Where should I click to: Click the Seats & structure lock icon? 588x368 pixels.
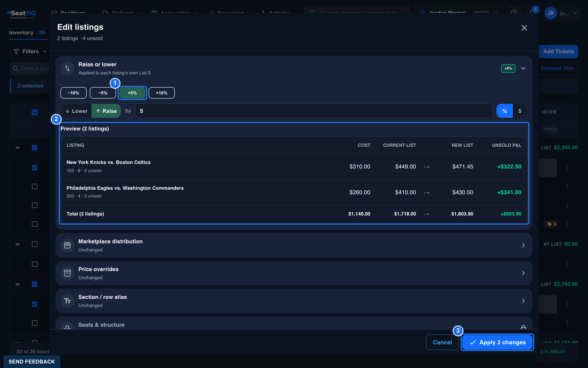523,327
